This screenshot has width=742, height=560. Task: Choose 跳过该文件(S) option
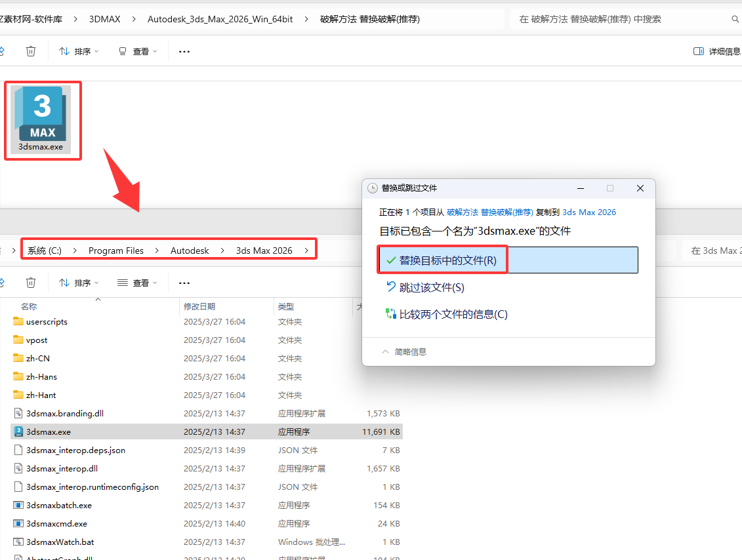[431, 287]
